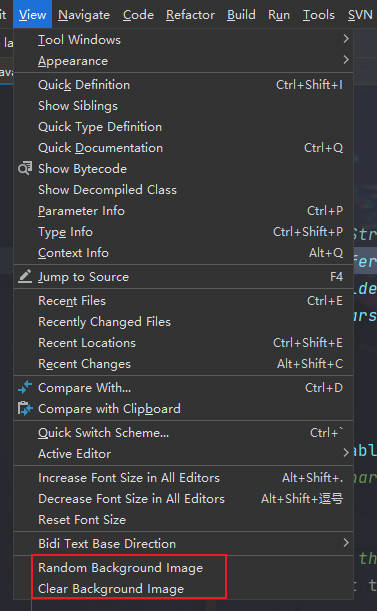Select Jump to Source entry
Image resolution: width=377 pixels, height=611 pixels.
(184, 277)
